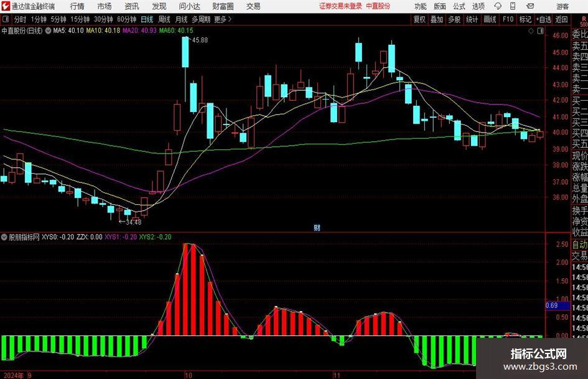The width and height of the screenshot is (588, 379).
Task: Click the month 11 marker on time axis
Action: click(x=337, y=375)
